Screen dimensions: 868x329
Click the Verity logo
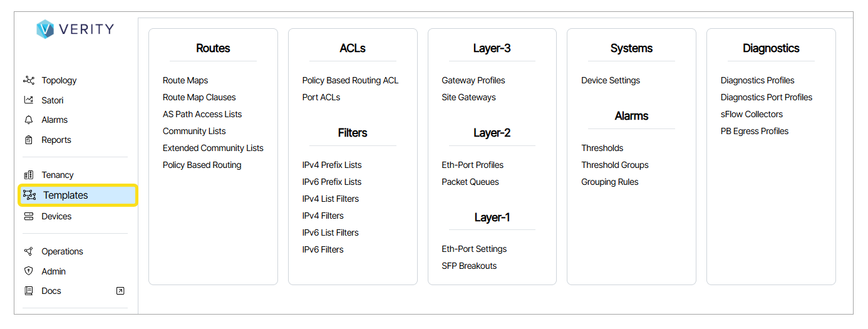[75, 29]
